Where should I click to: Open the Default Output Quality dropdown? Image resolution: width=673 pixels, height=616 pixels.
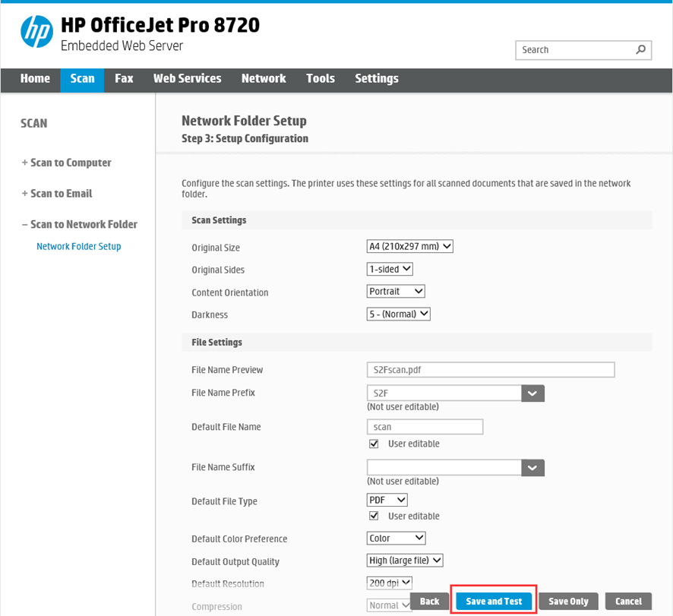[404, 561]
